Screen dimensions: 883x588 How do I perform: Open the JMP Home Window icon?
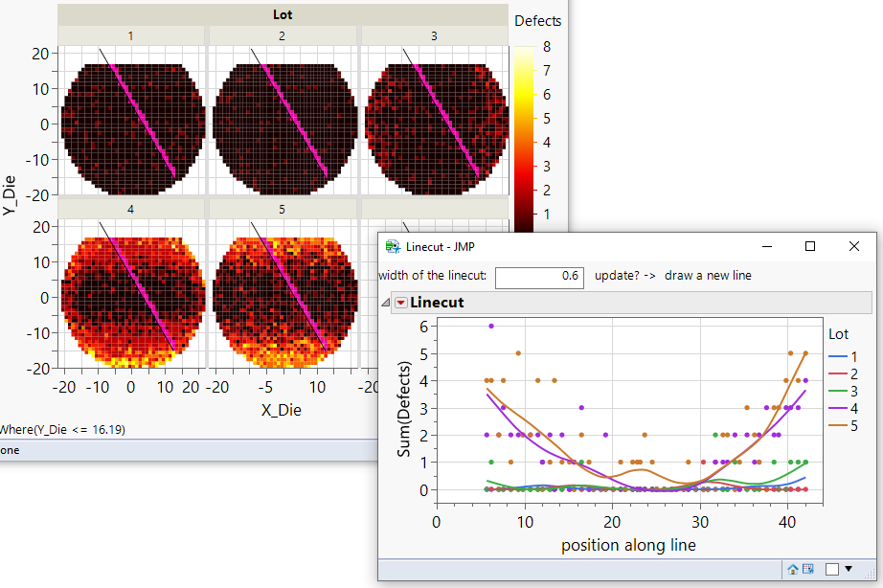tap(793, 570)
